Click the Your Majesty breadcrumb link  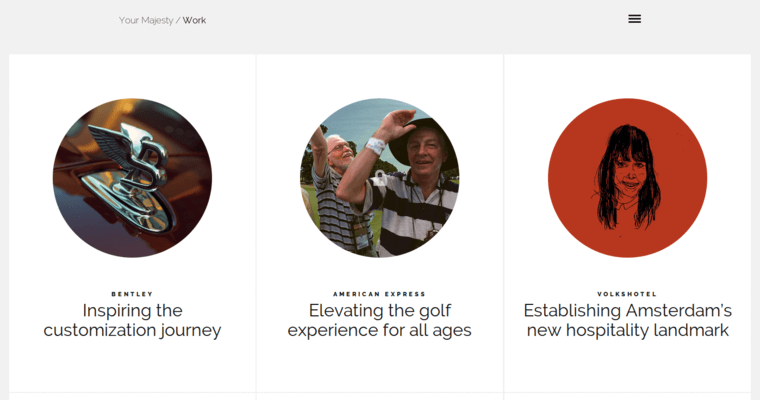click(145, 20)
